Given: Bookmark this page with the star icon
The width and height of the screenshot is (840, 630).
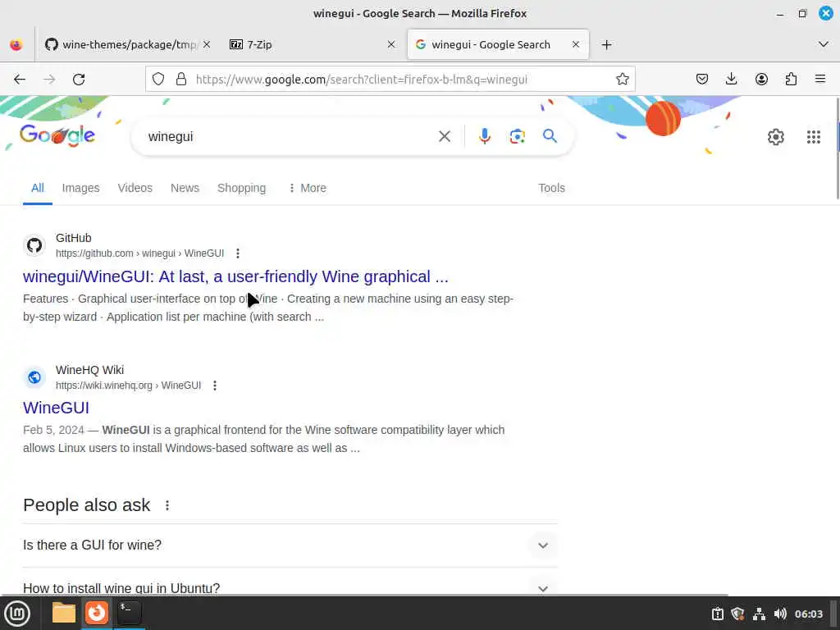Looking at the screenshot, I should 622,80.
